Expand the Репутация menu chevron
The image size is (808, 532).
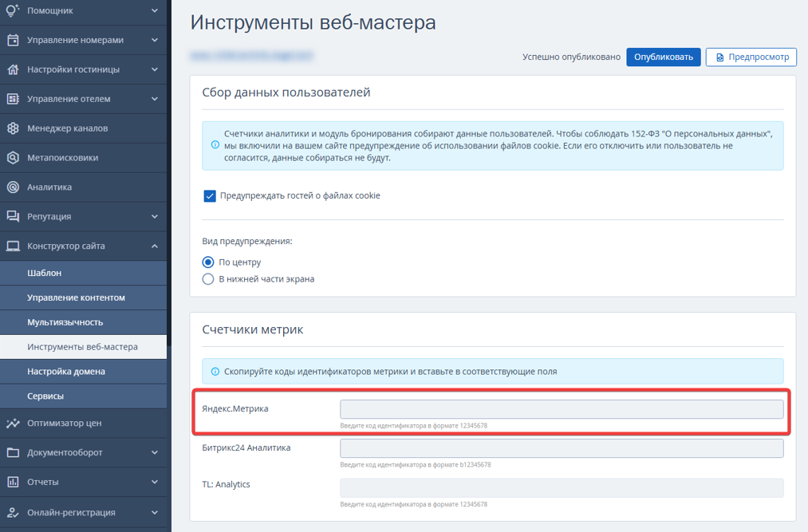coord(155,216)
